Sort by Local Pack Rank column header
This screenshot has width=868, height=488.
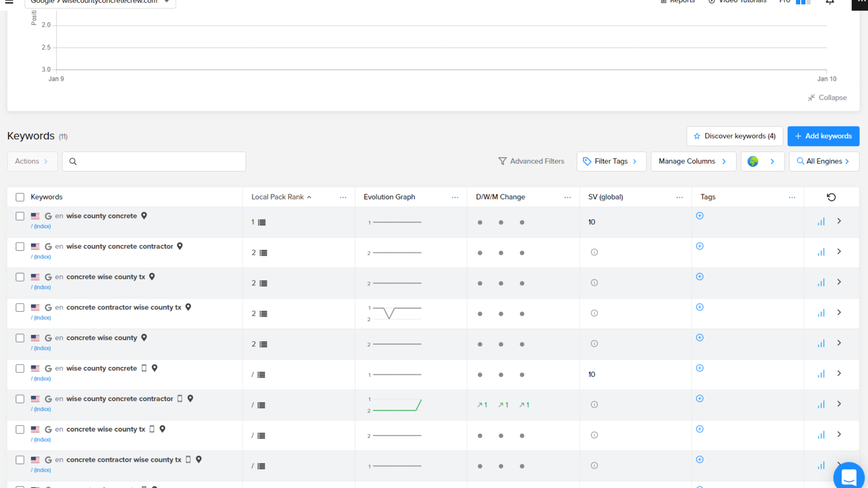click(281, 197)
